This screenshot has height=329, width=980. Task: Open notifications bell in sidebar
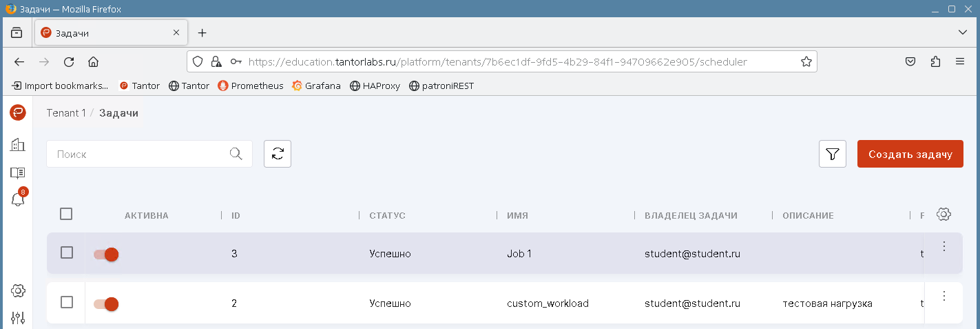tap(18, 199)
